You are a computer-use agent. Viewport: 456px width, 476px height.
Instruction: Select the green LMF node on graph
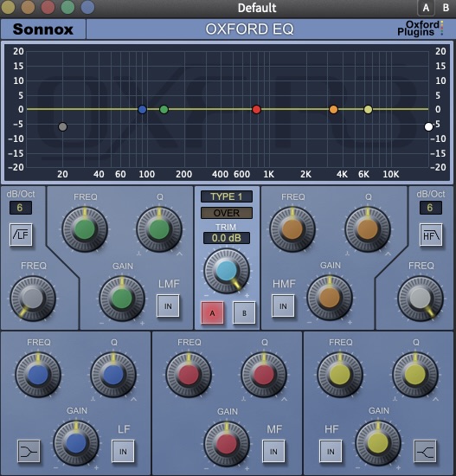pos(164,109)
